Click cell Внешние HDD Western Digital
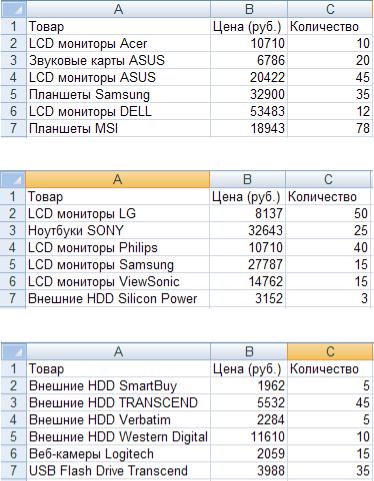The width and height of the screenshot is (374, 481). coord(118,437)
